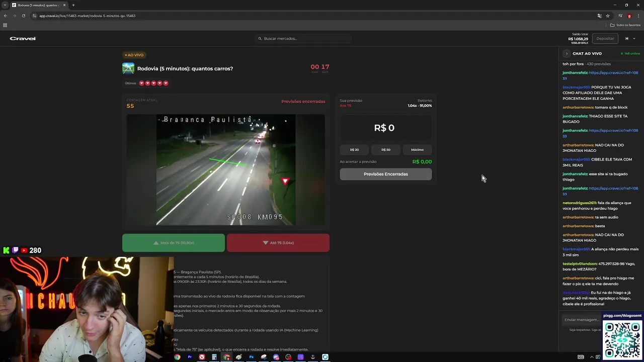The width and height of the screenshot is (644, 362).
Task: Click the Cravei logo in the header
Action: 23,38
